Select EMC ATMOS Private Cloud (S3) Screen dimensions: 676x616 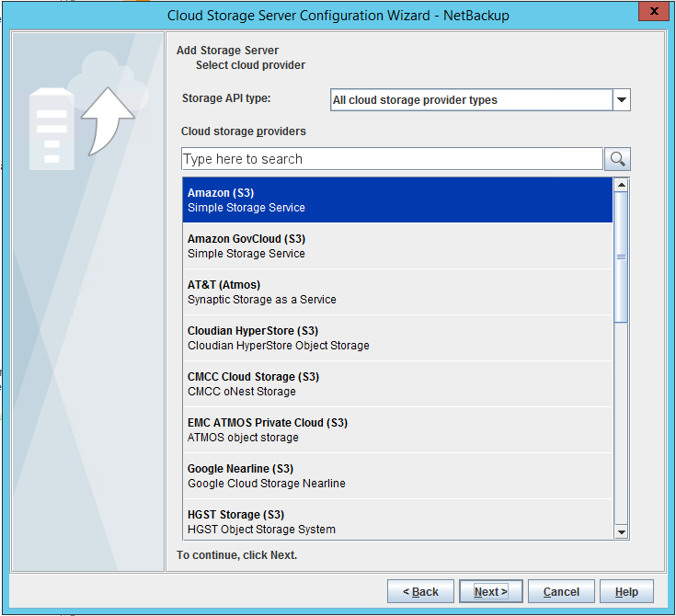[397, 429]
